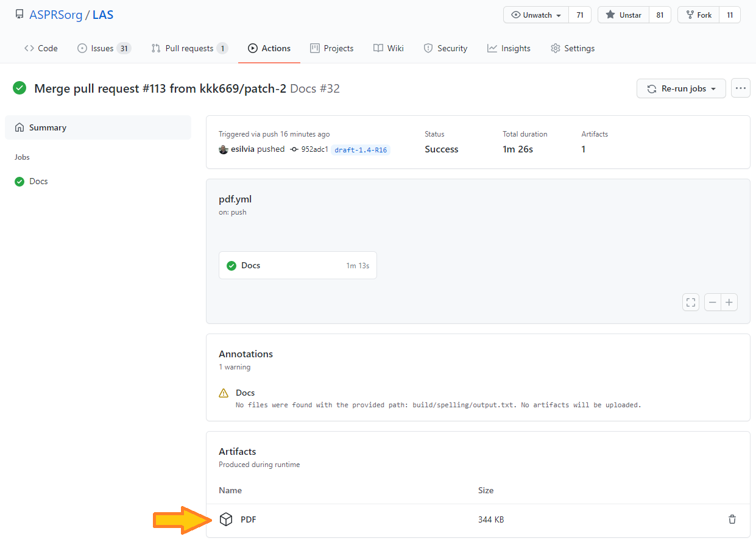Zoom in the workflow graph

click(729, 302)
